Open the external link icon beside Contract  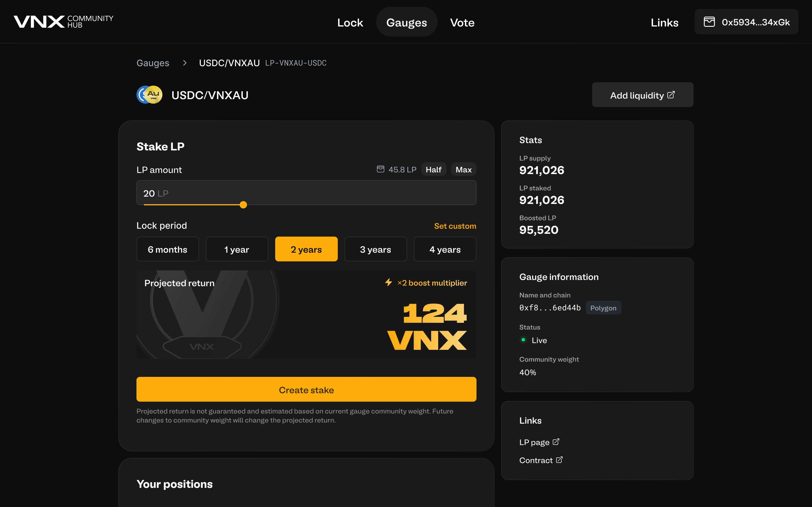pos(559,460)
